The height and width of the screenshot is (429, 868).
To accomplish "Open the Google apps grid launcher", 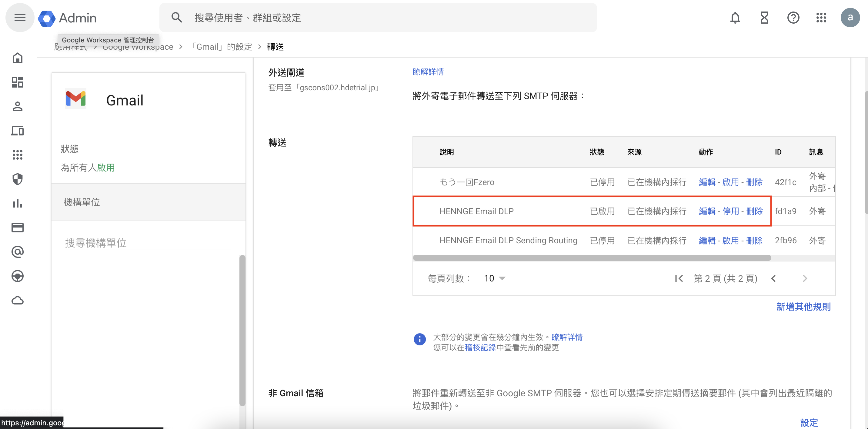I will pyautogui.click(x=821, y=18).
